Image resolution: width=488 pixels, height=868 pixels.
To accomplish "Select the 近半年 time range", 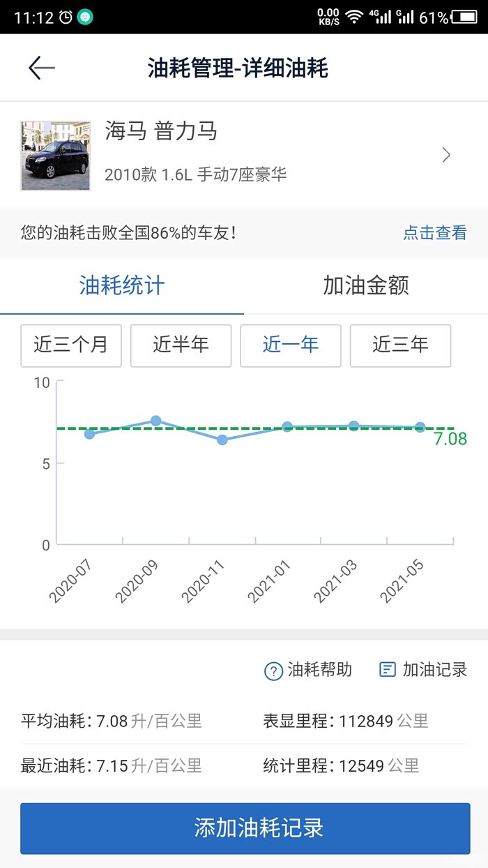I will 181,345.
